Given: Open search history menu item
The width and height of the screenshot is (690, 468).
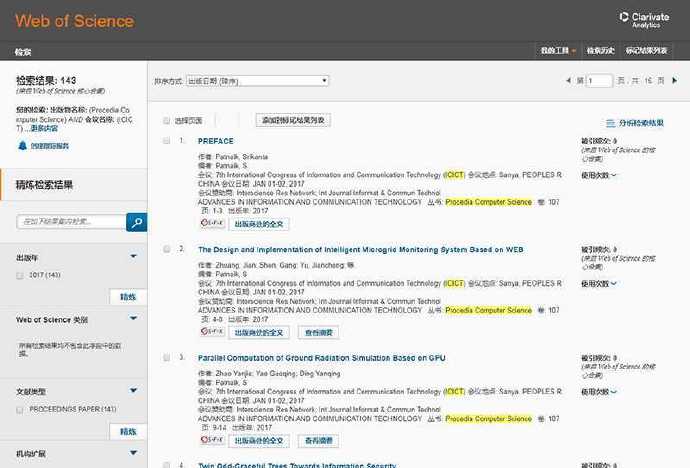Looking at the screenshot, I should coord(600,51).
